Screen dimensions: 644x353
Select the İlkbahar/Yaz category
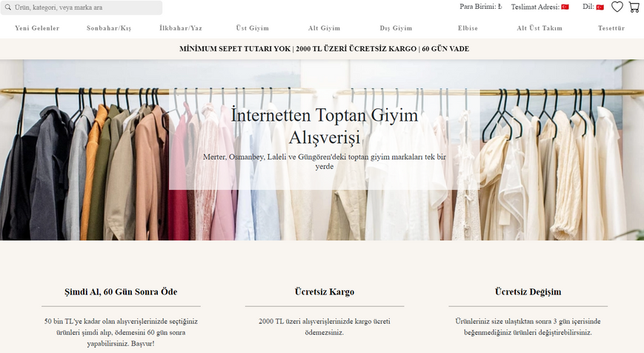[x=181, y=28]
